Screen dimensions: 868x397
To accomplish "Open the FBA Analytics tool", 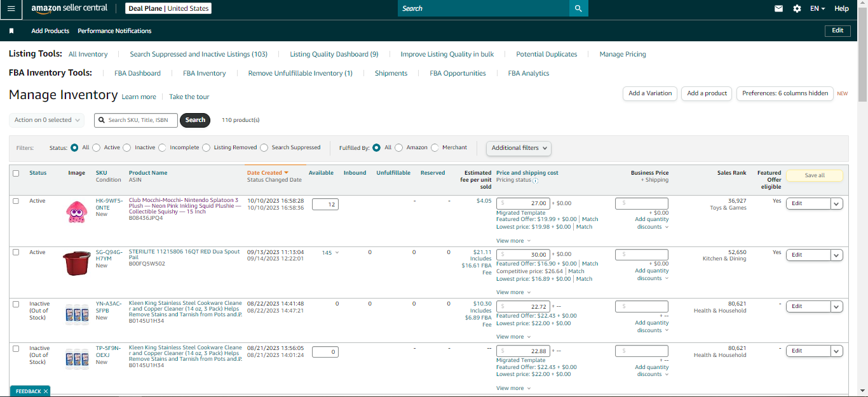I will (x=529, y=74).
